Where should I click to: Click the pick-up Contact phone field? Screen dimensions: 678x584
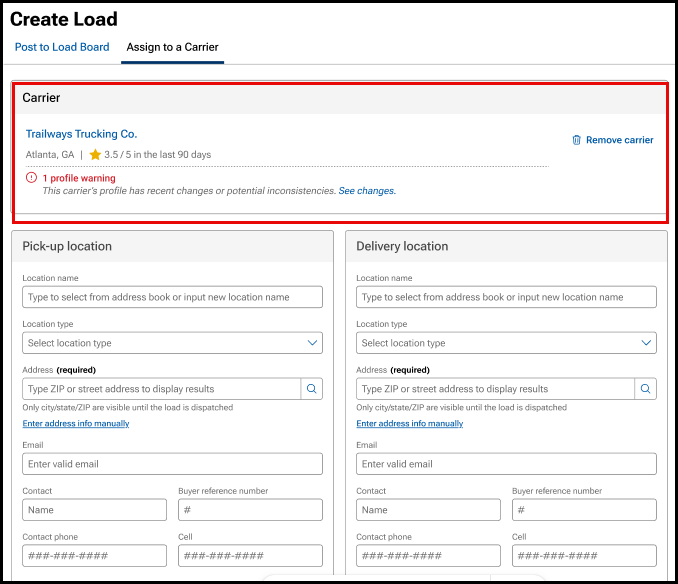(x=94, y=556)
